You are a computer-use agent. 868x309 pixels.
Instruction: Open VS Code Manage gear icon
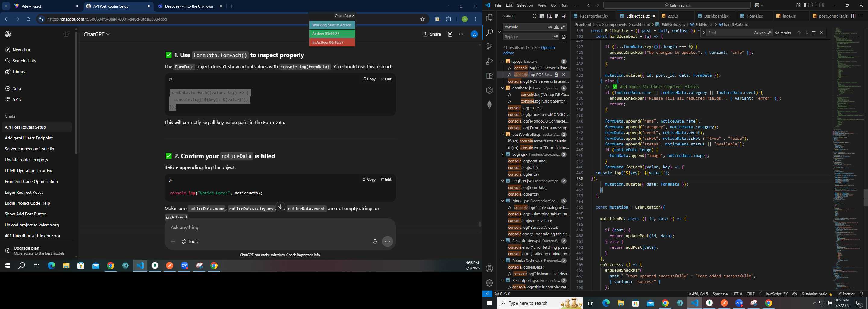pos(489,283)
